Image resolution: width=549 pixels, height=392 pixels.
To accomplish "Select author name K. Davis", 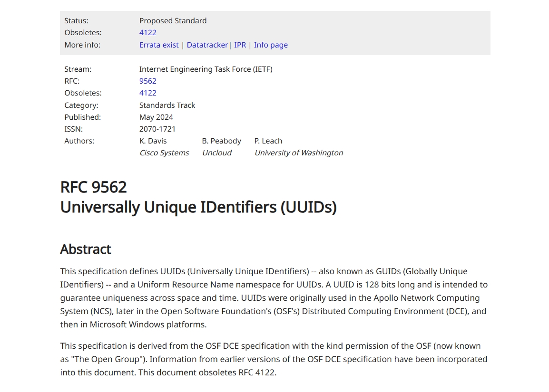I will (x=153, y=141).
